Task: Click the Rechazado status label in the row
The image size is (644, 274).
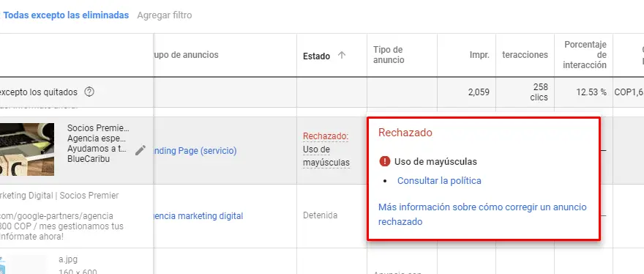Action: [325, 136]
